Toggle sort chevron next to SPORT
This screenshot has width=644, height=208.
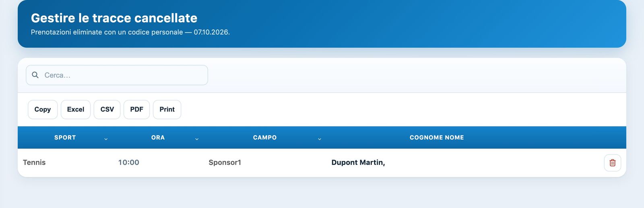(x=106, y=139)
